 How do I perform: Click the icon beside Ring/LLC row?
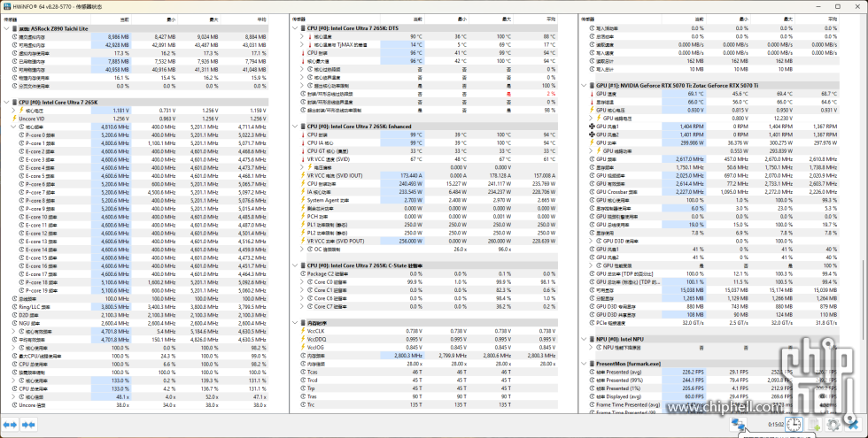[14, 307]
